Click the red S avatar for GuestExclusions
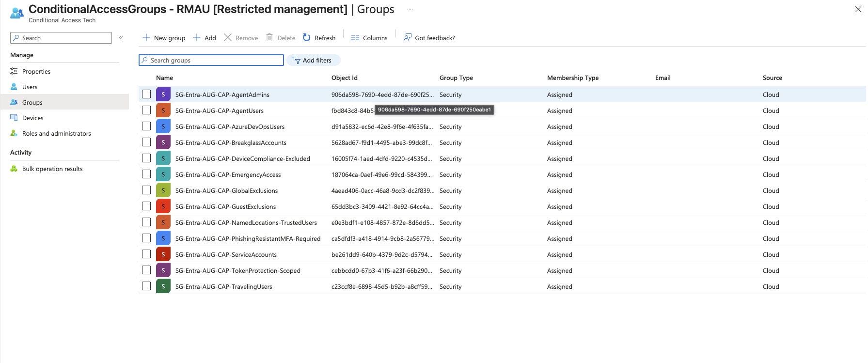The width and height of the screenshot is (868, 363). click(163, 206)
